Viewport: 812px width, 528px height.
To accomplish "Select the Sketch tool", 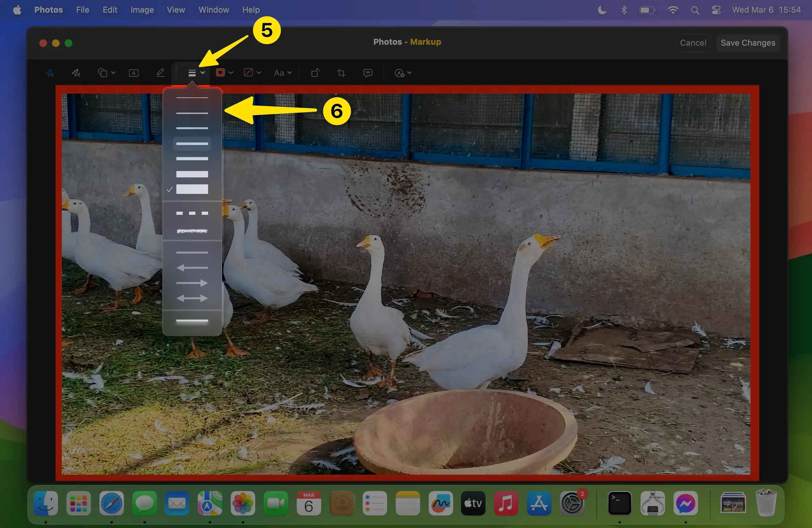I will (x=50, y=73).
